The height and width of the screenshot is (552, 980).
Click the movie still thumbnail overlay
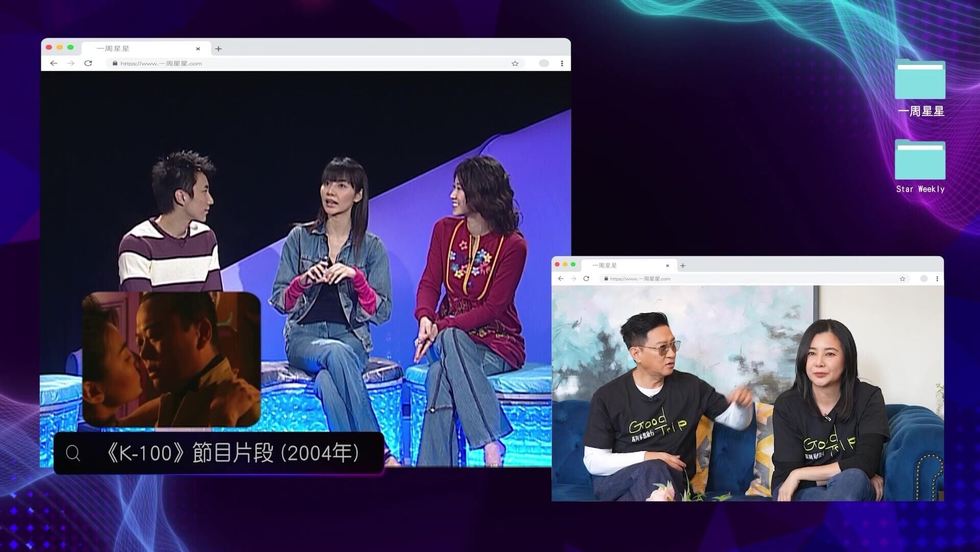click(172, 359)
